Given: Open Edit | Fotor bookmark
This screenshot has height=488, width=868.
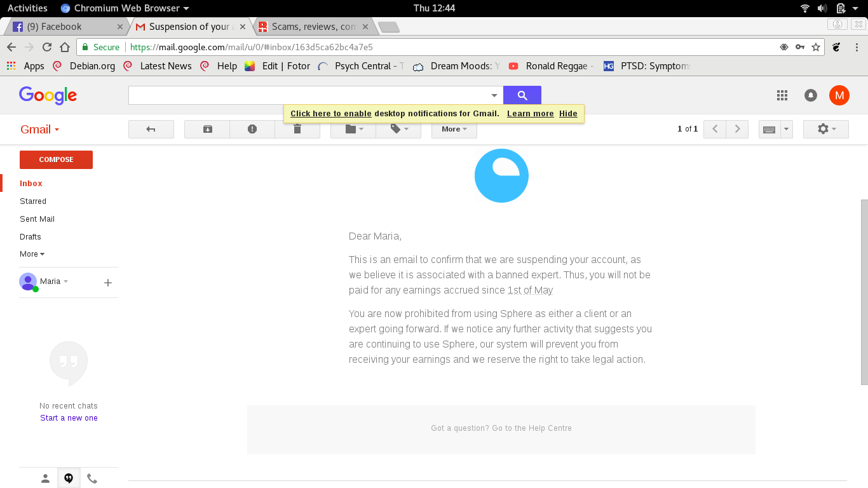Looking at the screenshot, I should (278, 66).
